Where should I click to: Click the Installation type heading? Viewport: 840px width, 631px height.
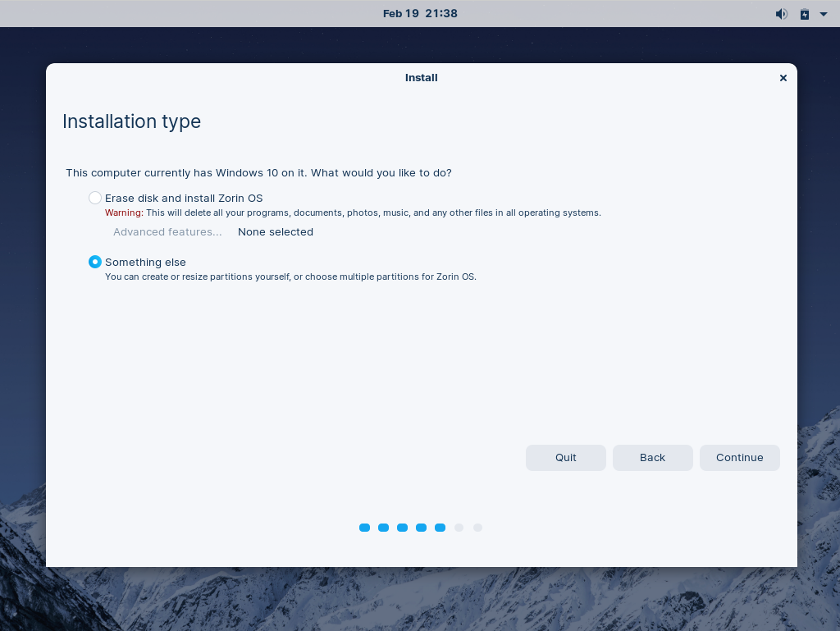click(131, 121)
